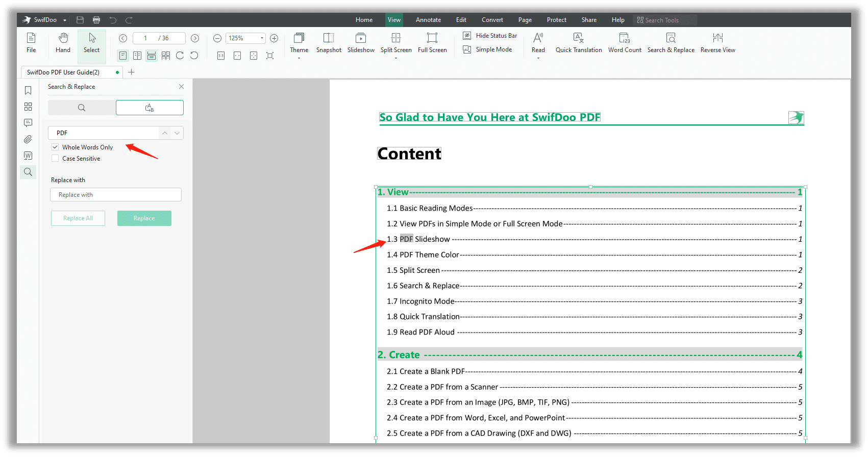Enable Case Sensitive option

point(55,159)
